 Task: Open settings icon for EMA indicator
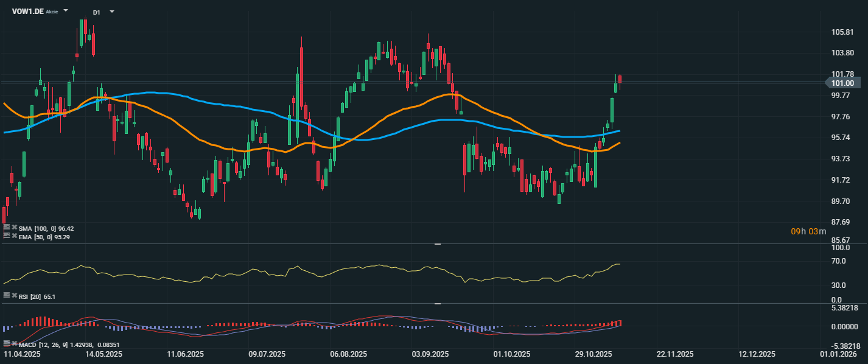coord(6,237)
